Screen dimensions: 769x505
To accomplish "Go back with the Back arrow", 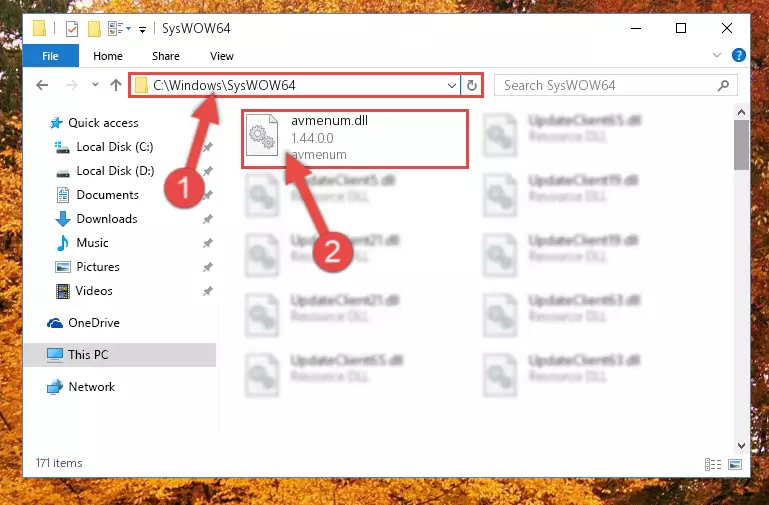I will [x=42, y=85].
